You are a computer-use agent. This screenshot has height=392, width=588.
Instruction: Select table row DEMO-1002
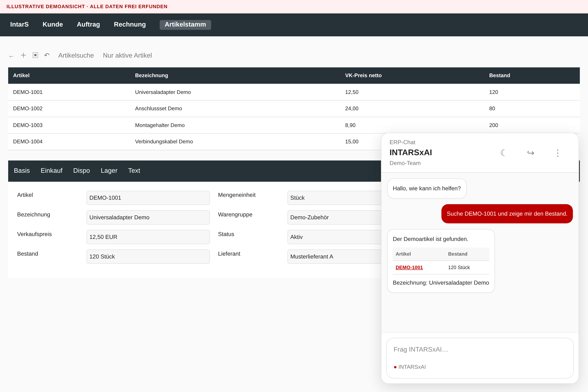click(x=294, y=109)
